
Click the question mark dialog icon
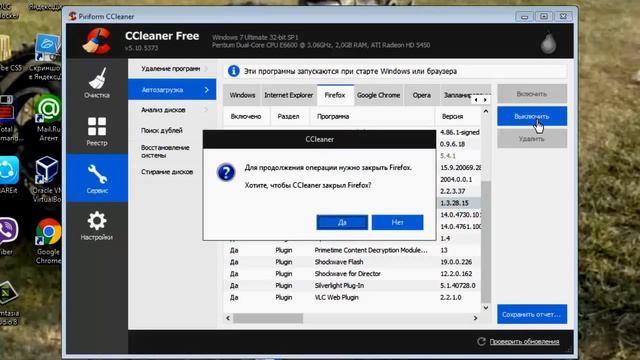tap(226, 173)
